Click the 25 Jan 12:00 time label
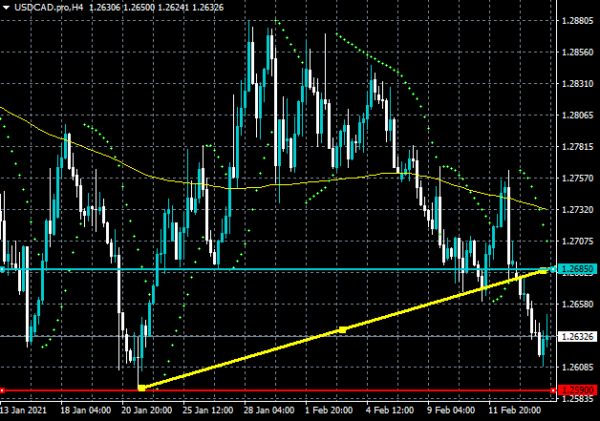600x421 pixels. (208, 410)
